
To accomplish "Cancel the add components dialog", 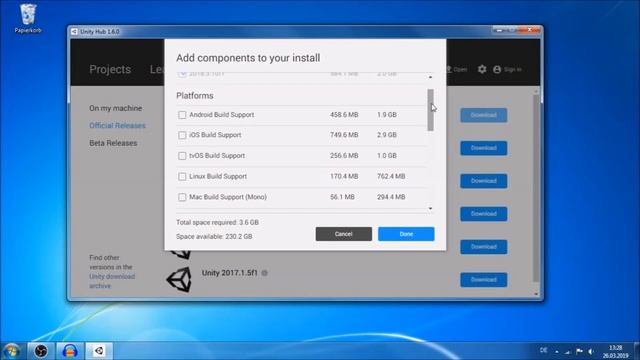I will click(343, 234).
